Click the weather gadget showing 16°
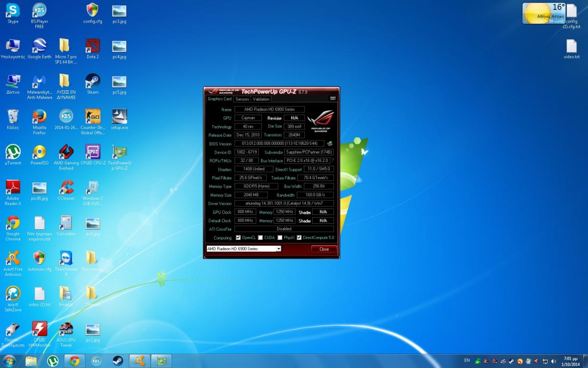This screenshot has width=588, height=368. point(543,13)
